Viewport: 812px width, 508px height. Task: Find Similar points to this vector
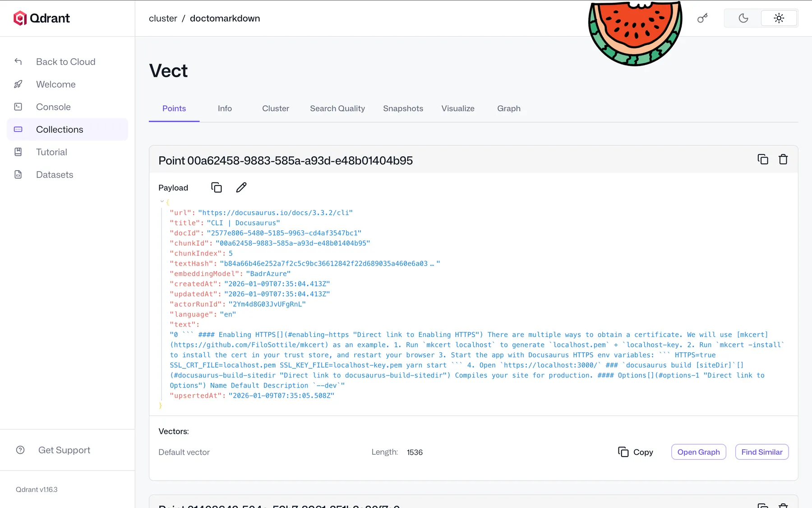[x=761, y=452]
